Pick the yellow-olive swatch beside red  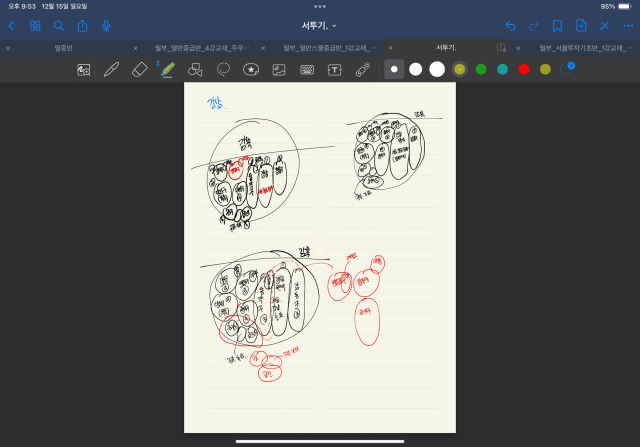[545, 69]
